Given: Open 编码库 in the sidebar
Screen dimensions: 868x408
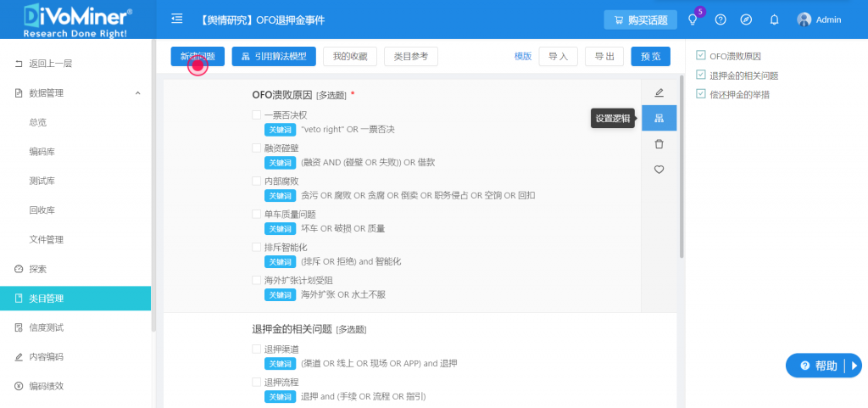Looking at the screenshot, I should click(x=42, y=152).
